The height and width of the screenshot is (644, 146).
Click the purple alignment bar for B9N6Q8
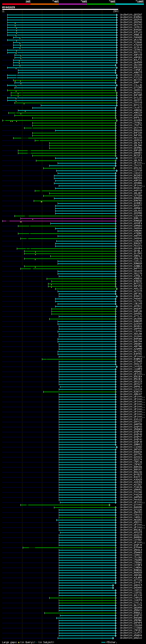(x=59, y=221)
